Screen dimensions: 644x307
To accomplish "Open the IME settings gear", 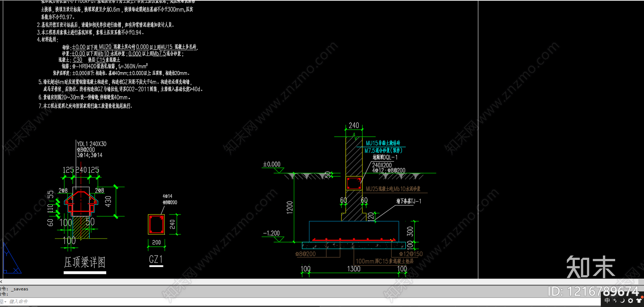I will coord(630,300).
